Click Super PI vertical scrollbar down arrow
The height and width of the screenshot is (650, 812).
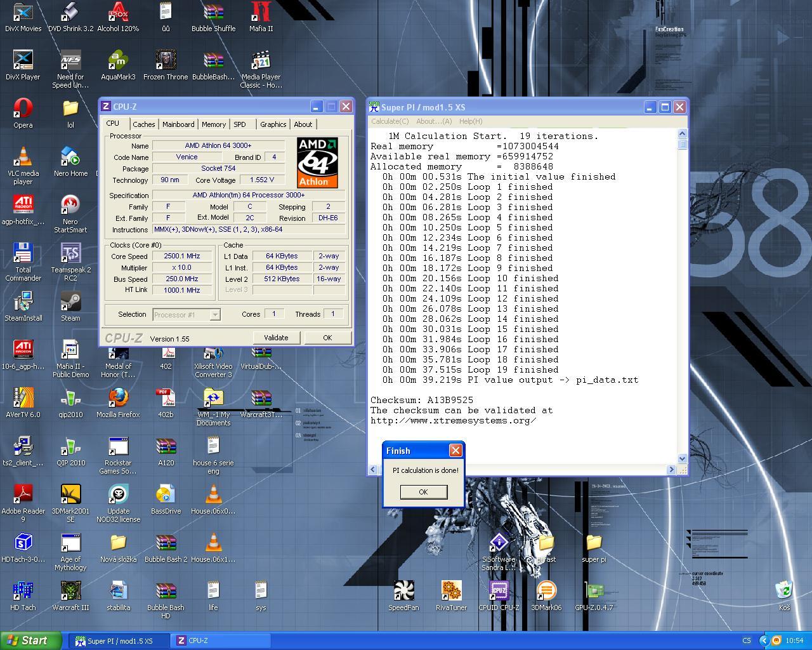point(683,458)
